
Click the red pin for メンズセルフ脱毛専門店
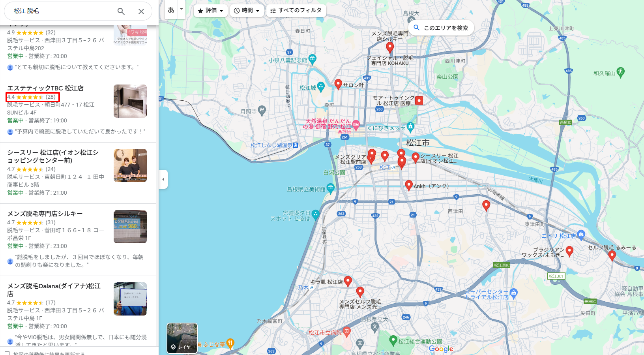pyautogui.click(x=360, y=292)
